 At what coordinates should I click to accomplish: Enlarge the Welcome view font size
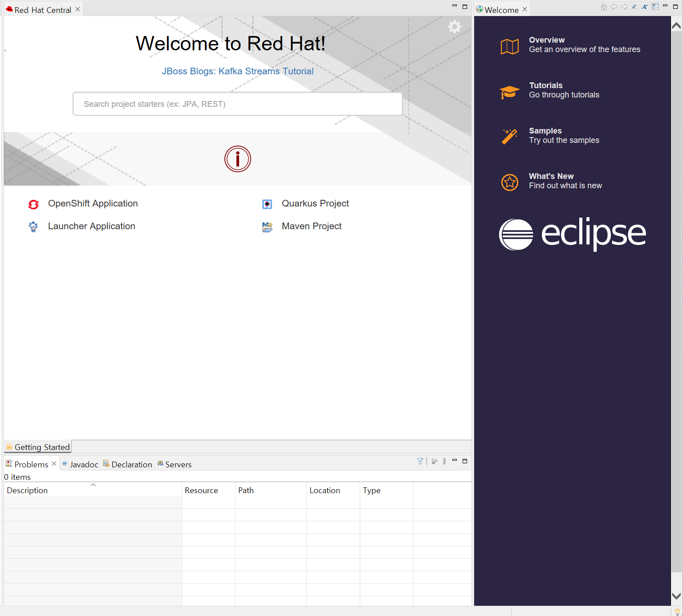pyautogui.click(x=644, y=7)
